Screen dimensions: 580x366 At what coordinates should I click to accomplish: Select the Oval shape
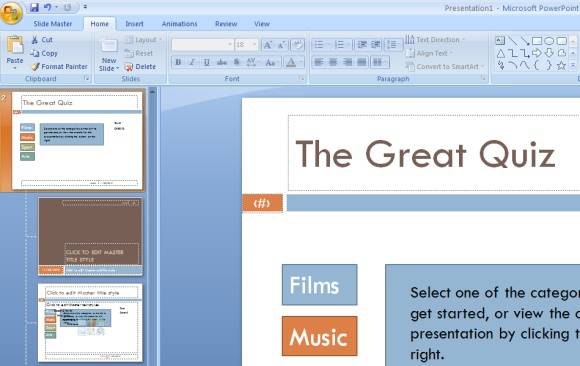point(549,41)
